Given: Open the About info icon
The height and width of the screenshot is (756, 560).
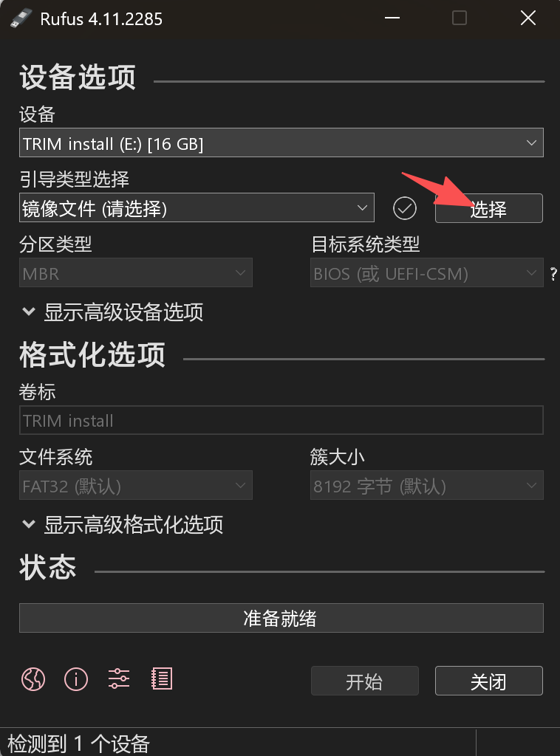Looking at the screenshot, I should pos(76,679).
